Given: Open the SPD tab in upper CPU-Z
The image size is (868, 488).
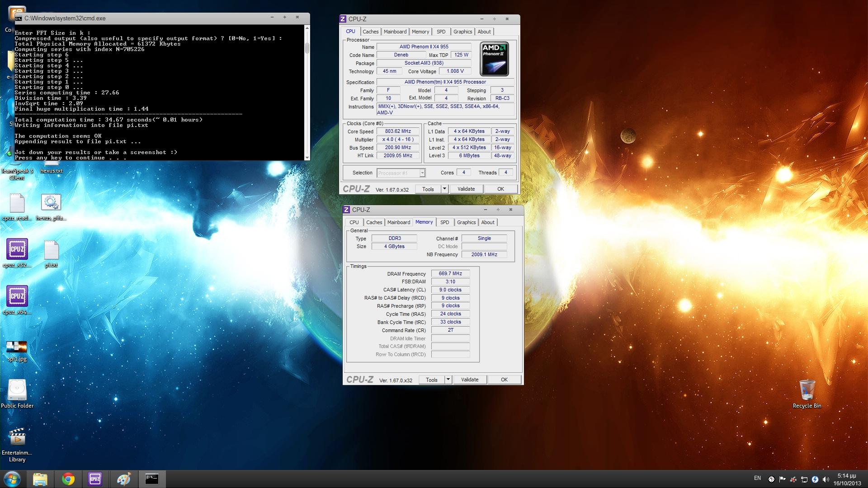Looking at the screenshot, I should 441,32.
